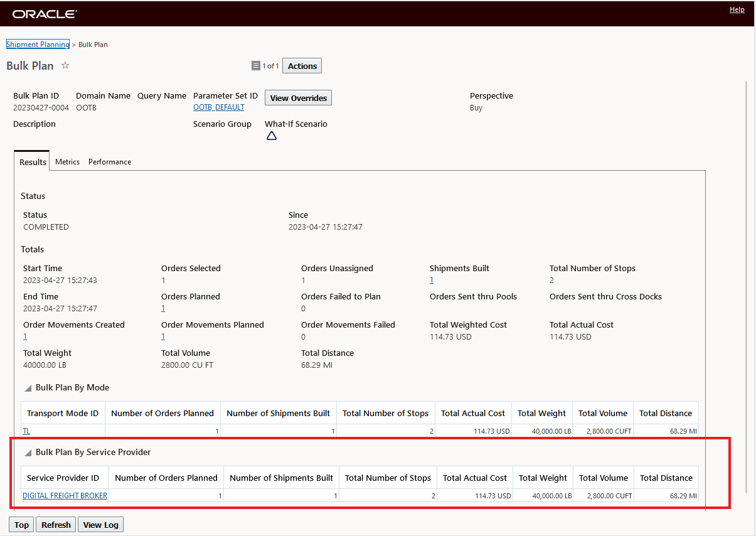Click the Start Time value 15:27:43
The image size is (756, 536).
(60, 280)
